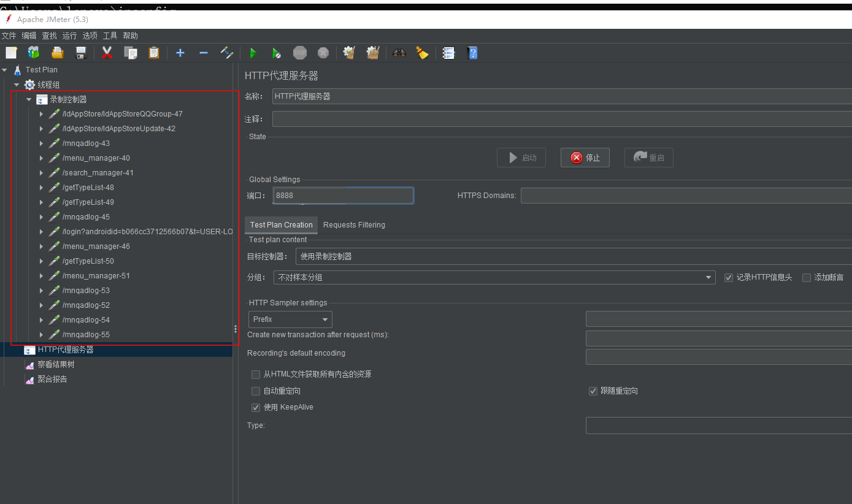This screenshot has height=504, width=852.
Task: Expand the /mnqadlog-55 sampler node
Action: click(x=41, y=335)
